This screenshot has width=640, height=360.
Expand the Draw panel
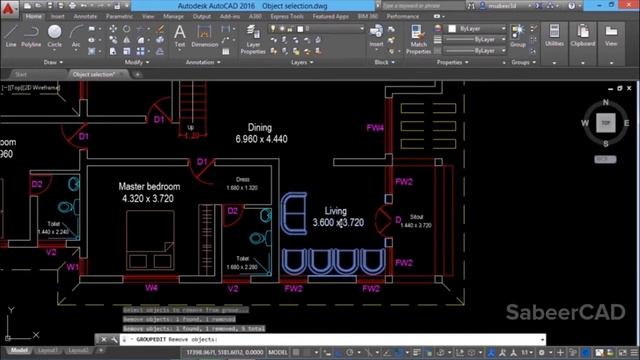53,62
